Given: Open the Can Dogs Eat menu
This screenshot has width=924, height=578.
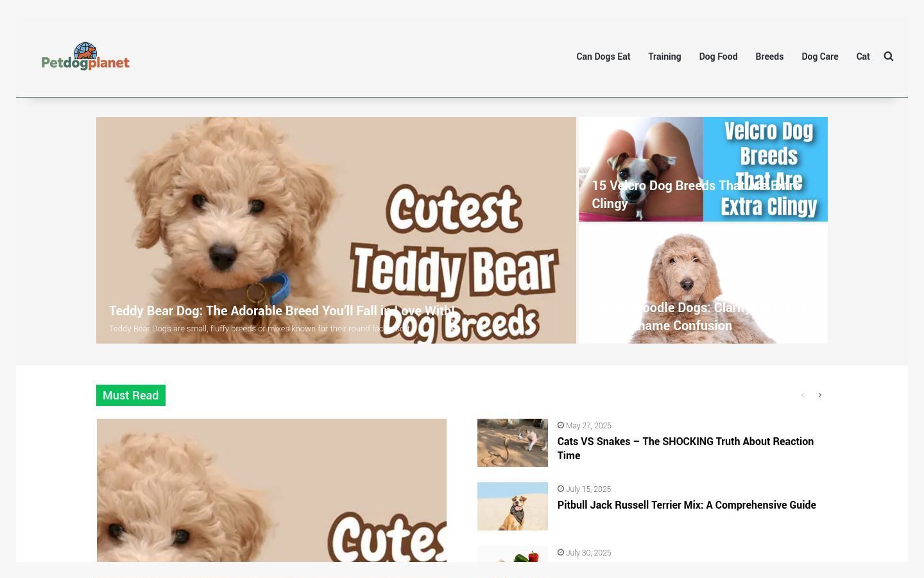Looking at the screenshot, I should click(603, 57).
